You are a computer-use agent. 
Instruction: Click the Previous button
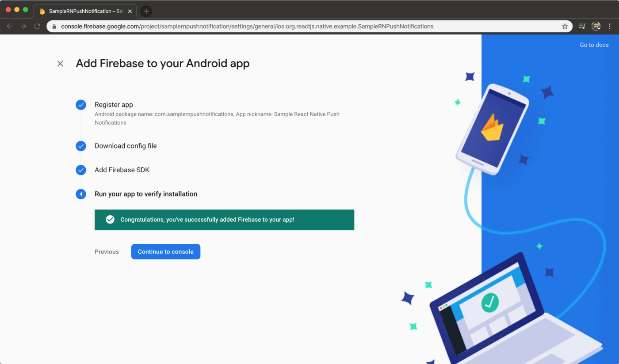(107, 252)
